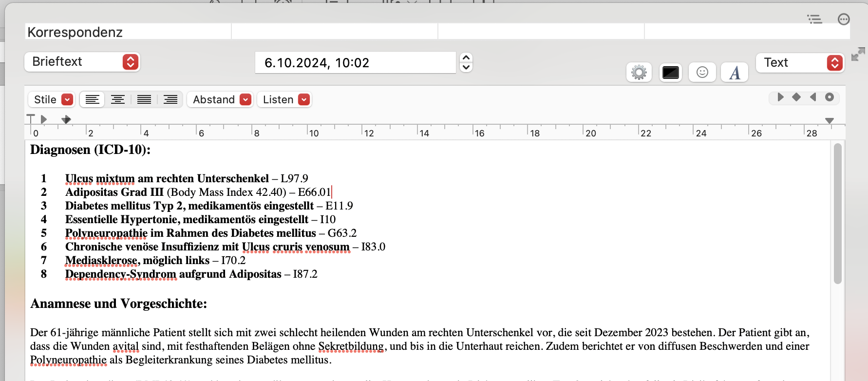This screenshot has height=381, width=868.
Task: Click the date and time field
Action: pos(356,63)
